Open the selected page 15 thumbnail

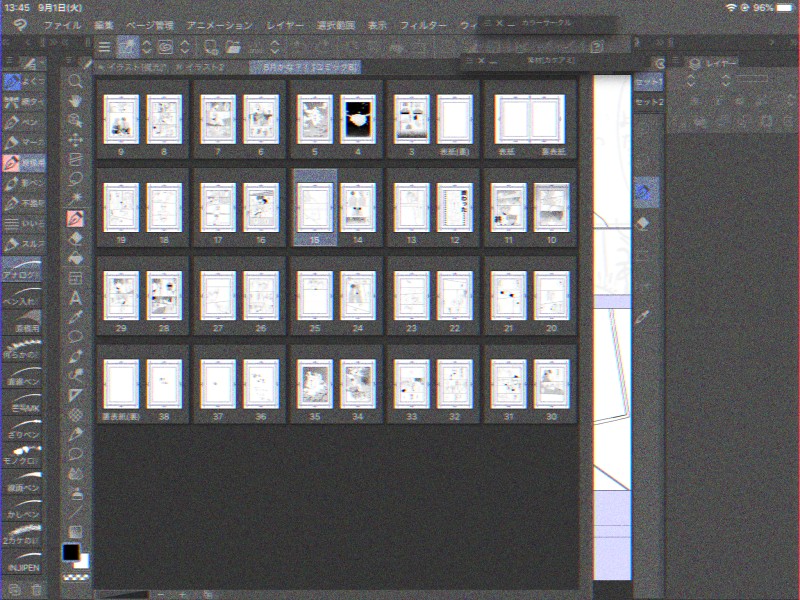(x=315, y=208)
